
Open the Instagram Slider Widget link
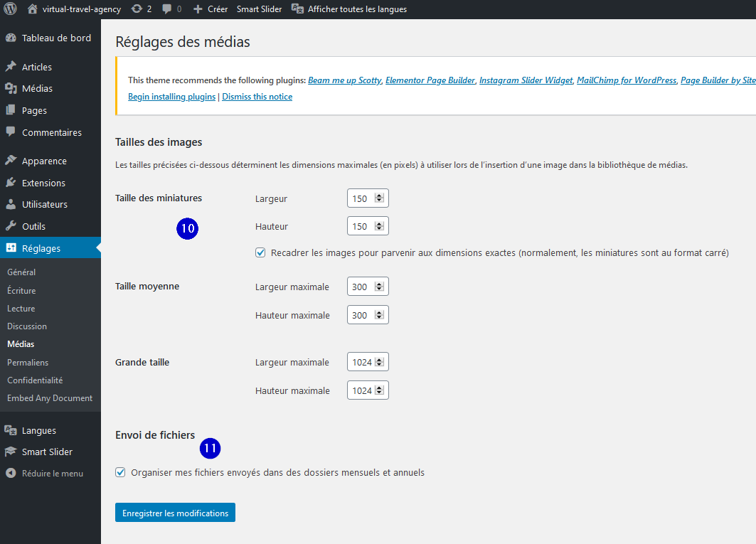[526, 80]
